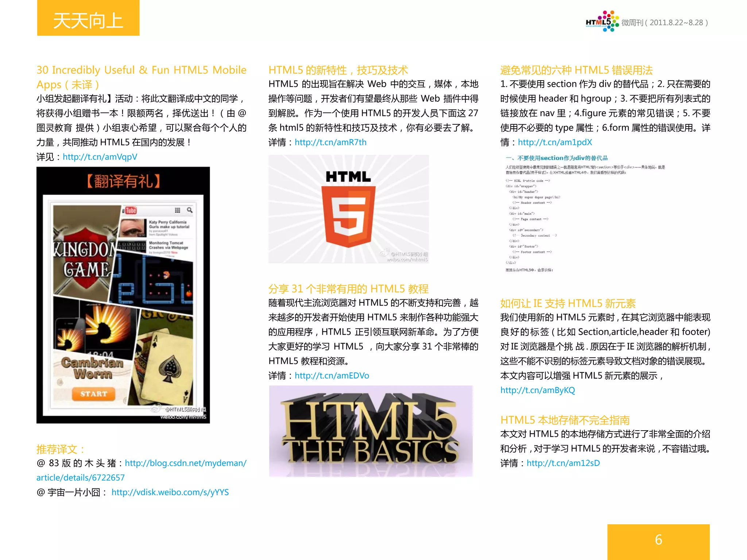747x560 pixels.
Task: Click the heading 30 Incredibly Useful HTML5 Mobile Apps
Action: coord(141,70)
